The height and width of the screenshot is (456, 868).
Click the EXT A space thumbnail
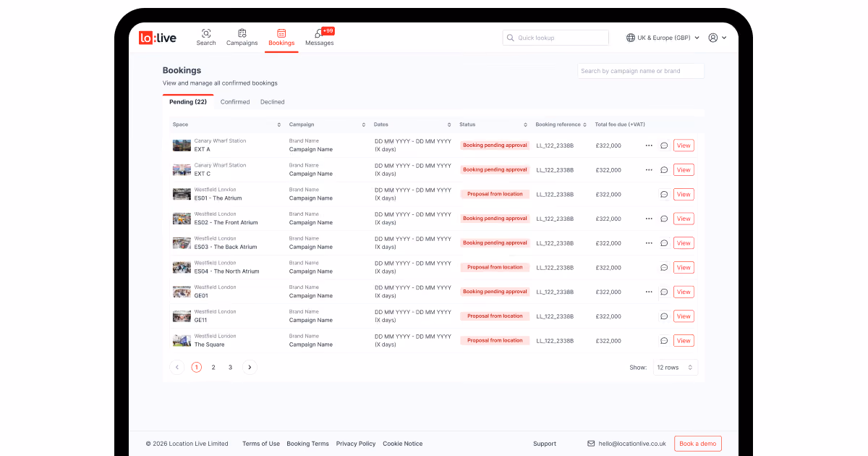[182, 145]
